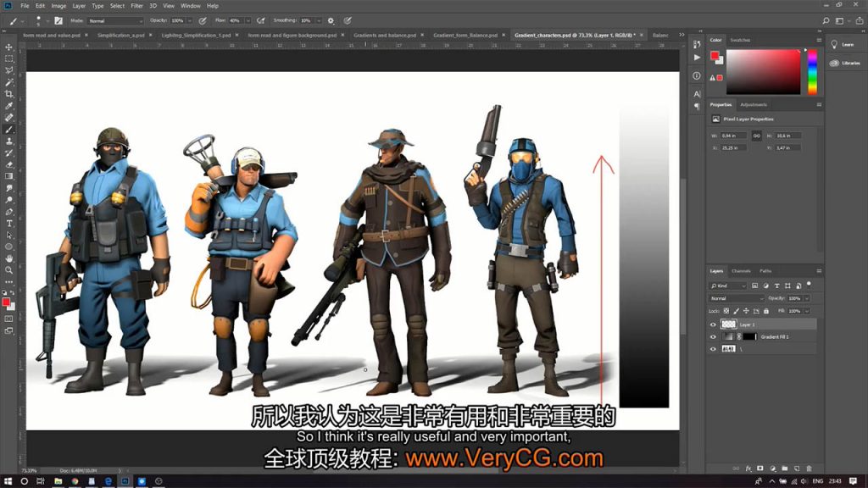The image size is (868, 488).
Task: Select the Clone Stamp tool
Action: [8, 141]
